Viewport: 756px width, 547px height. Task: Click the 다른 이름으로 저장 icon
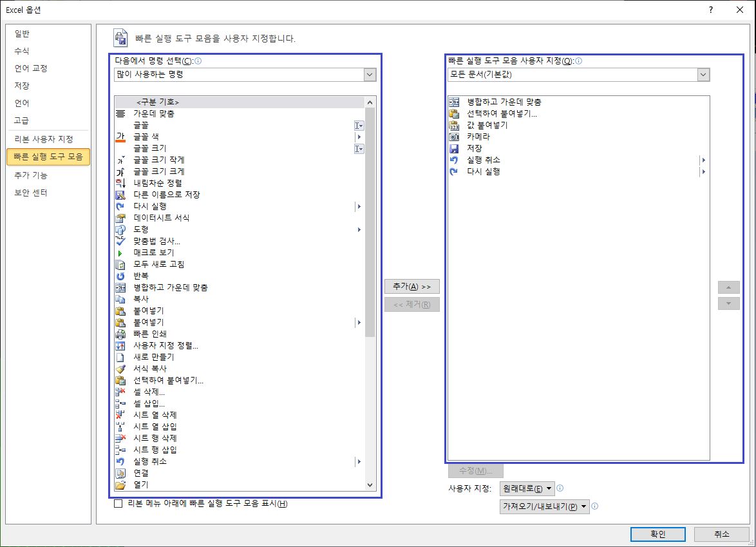(x=120, y=195)
